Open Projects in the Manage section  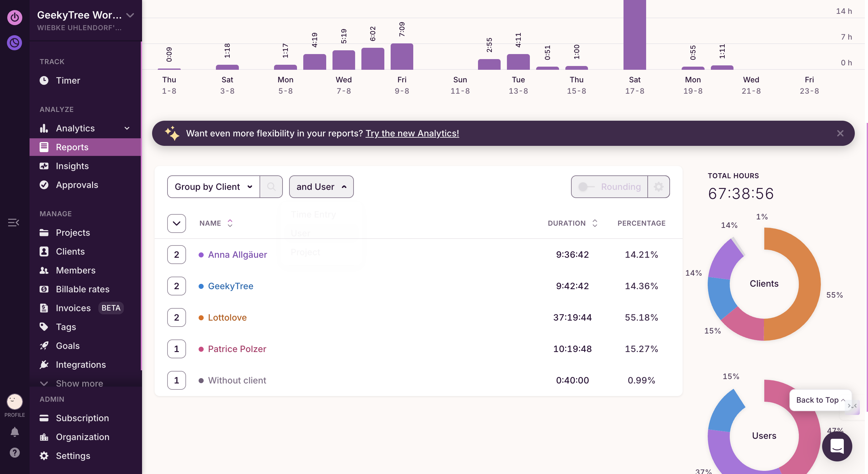tap(73, 233)
